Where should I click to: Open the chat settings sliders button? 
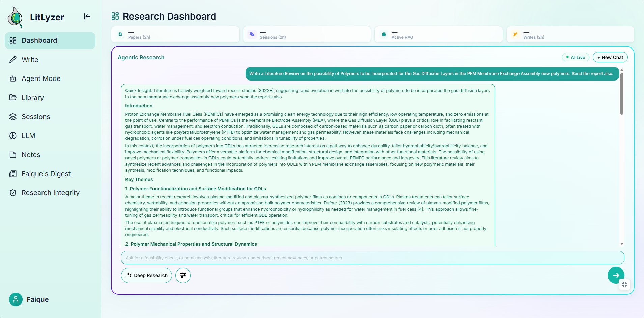(183, 275)
